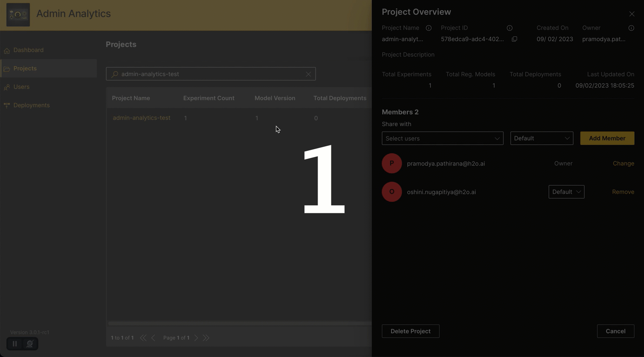This screenshot has width=644, height=357.
Task: Click the copy Project ID icon
Action: [x=514, y=39]
